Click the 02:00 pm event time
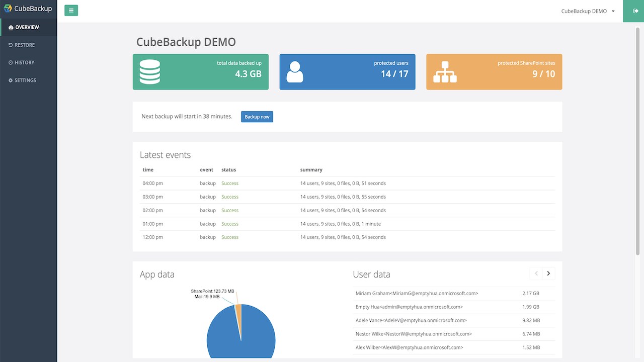This screenshot has width=644, height=362. (152, 210)
